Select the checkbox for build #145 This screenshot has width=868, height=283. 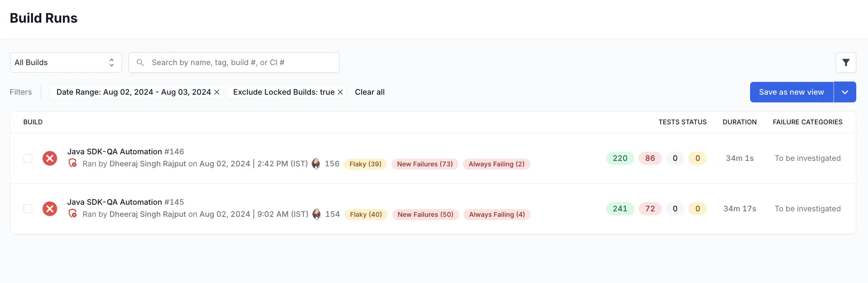(x=28, y=209)
